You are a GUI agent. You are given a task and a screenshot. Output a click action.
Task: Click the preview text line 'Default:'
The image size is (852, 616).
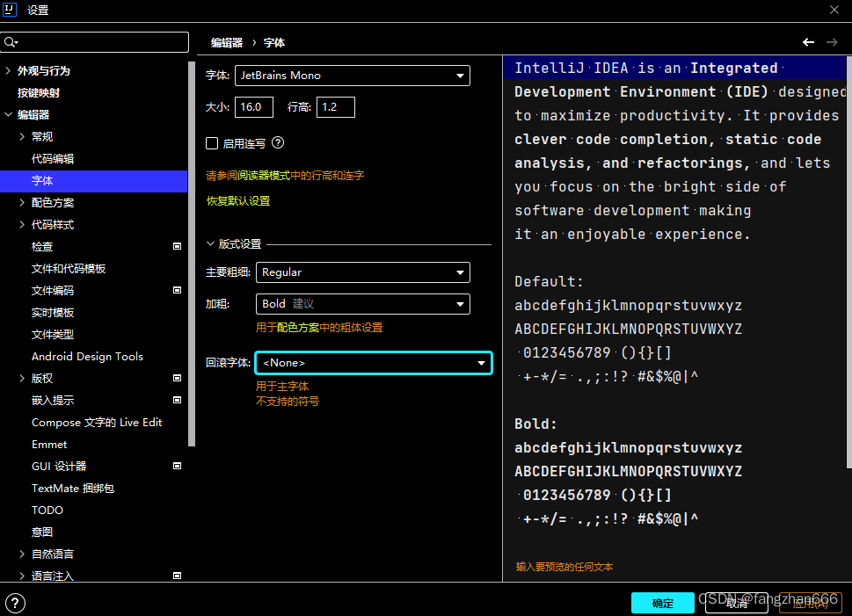549,281
